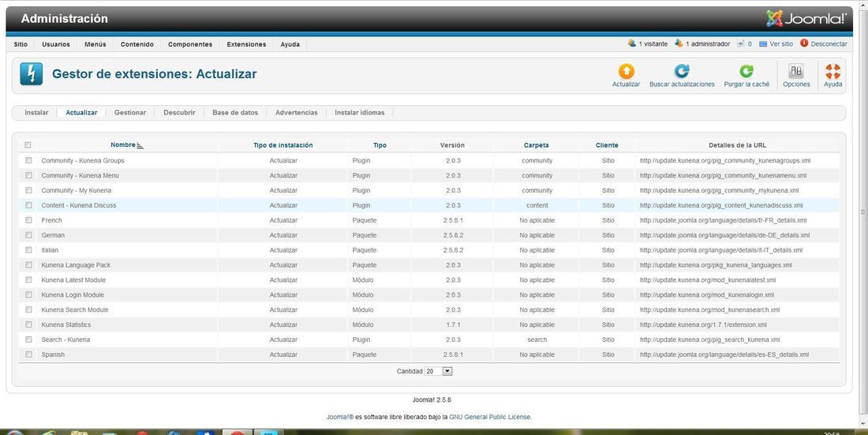Click the browser vertical scrollbar

(x=862, y=212)
